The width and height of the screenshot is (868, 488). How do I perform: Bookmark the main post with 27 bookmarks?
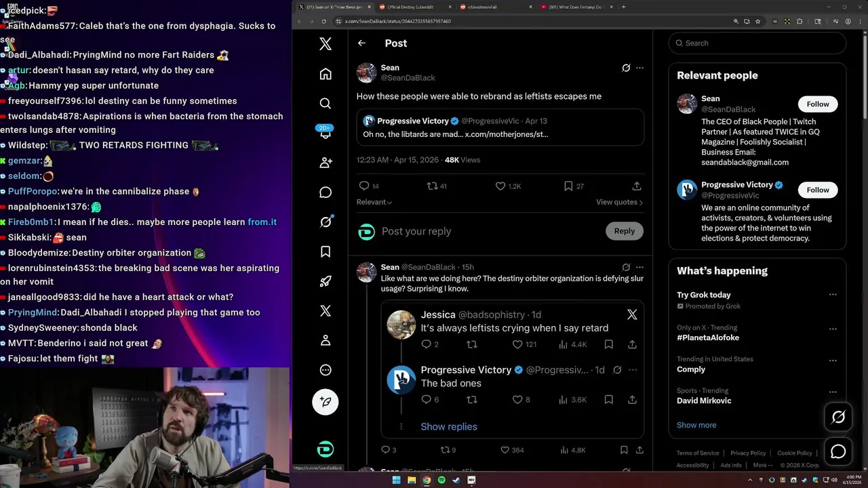click(574, 186)
